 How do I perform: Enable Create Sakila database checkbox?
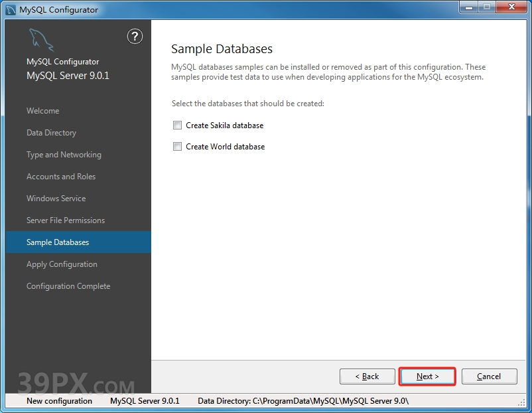(177, 125)
